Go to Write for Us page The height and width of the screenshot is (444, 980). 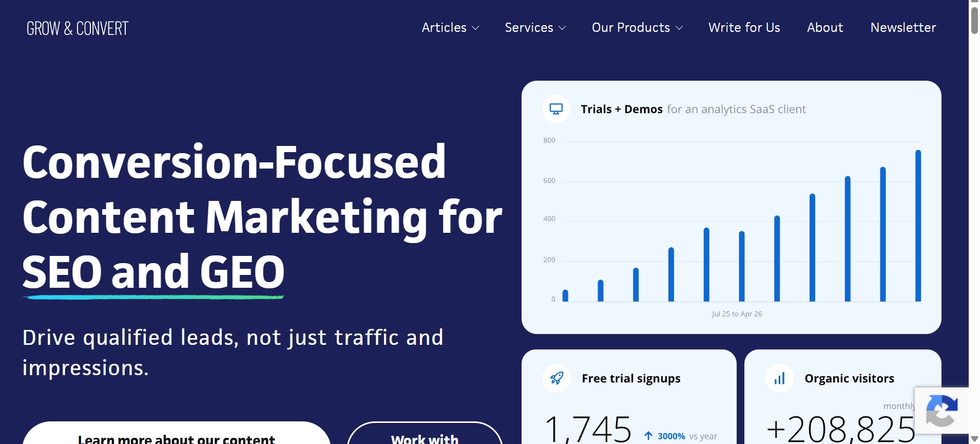744,28
